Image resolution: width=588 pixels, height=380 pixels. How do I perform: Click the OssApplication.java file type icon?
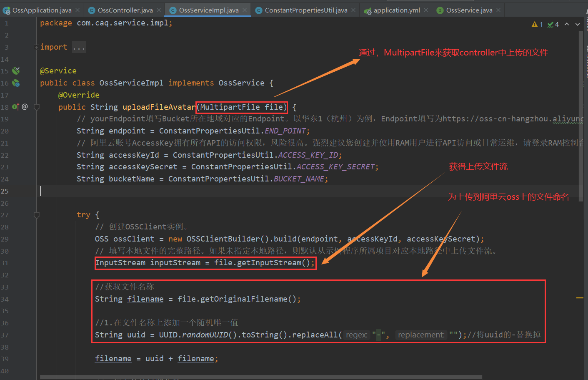point(6,10)
